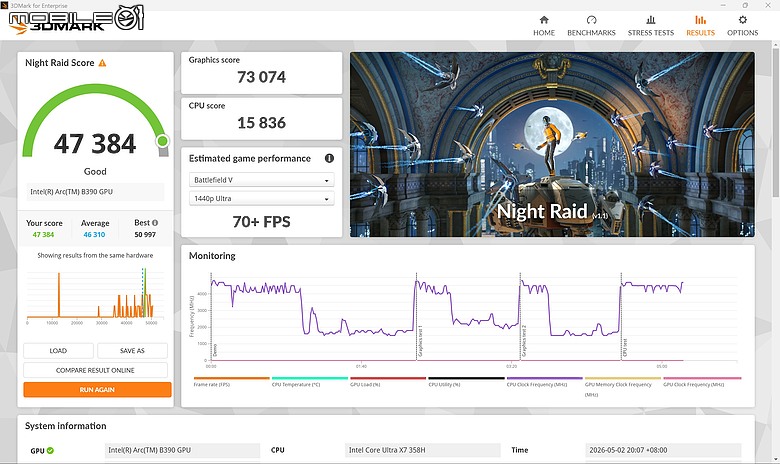The height and width of the screenshot is (464, 780).
Task: Click the score distribution histogram chart
Action: [x=95, y=296]
